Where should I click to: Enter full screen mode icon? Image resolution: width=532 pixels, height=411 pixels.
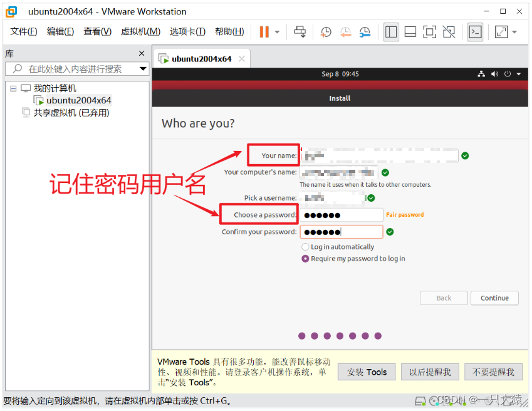pos(429,32)
